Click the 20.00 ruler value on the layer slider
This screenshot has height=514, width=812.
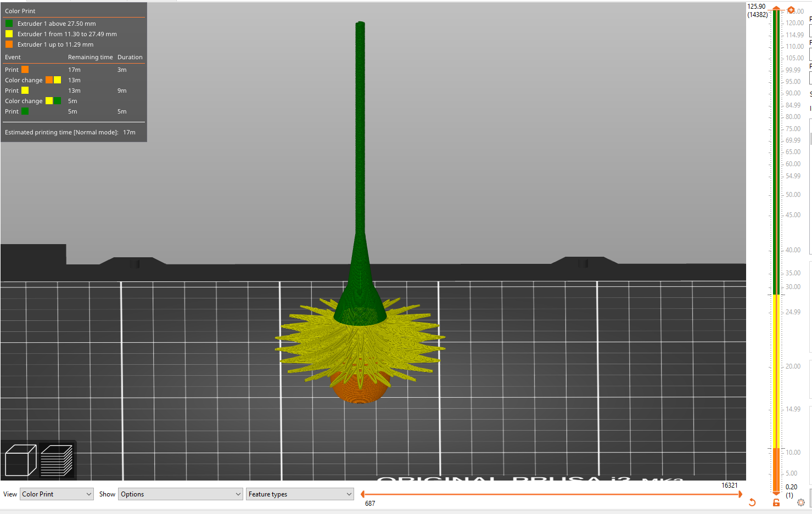pos(793,366)
